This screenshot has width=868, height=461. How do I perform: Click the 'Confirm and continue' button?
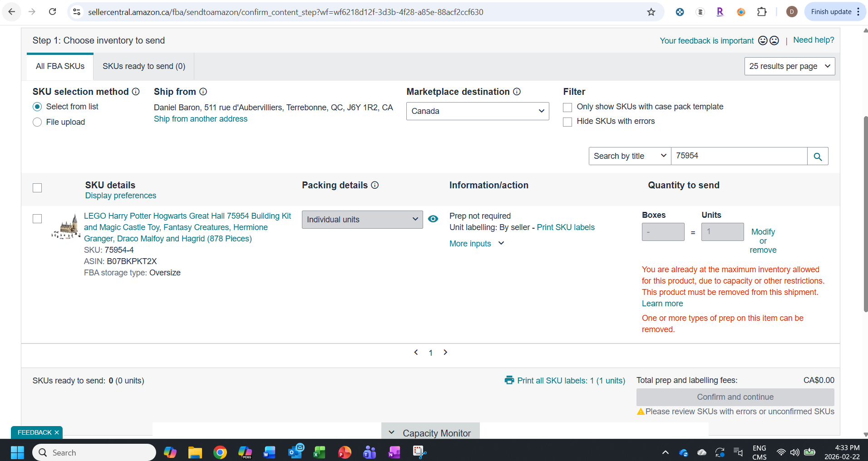coord(735,397)
